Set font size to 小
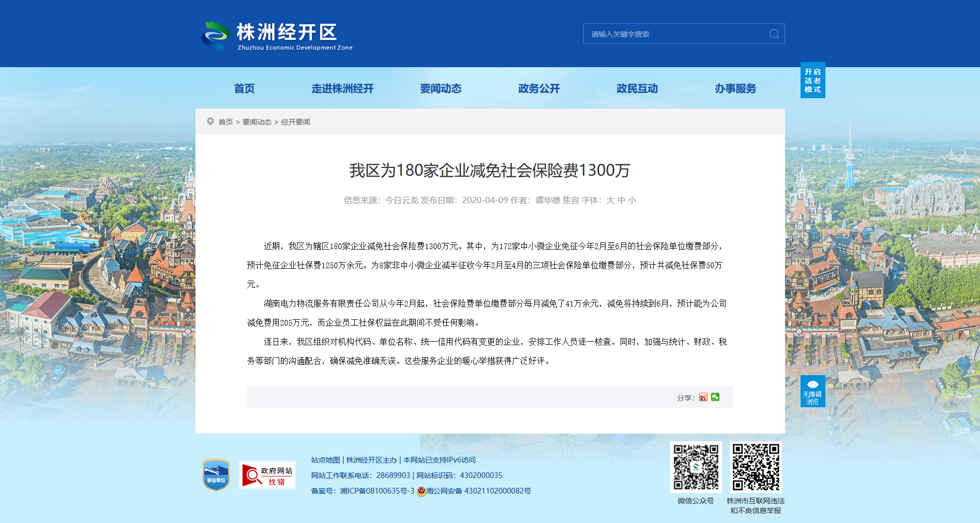 point(632,200)
